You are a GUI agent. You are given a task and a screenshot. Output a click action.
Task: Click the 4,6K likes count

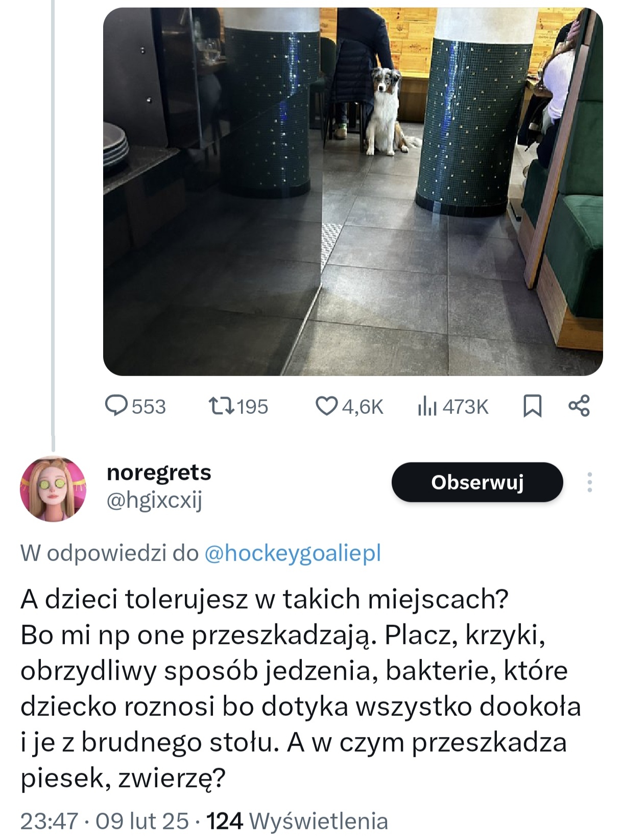(x=363, y=407)
